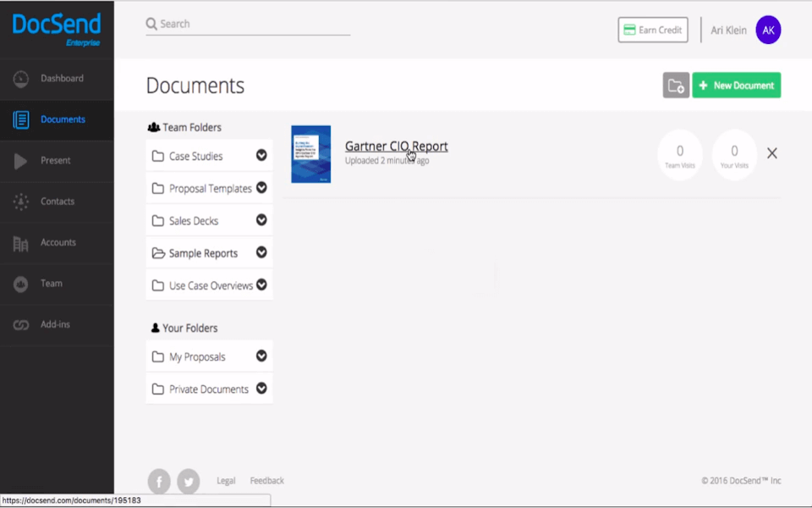This screenshot has height=508, width=812.
Task: Click the 'Uploaded 2 minutes ago' text
Action: 387,161
